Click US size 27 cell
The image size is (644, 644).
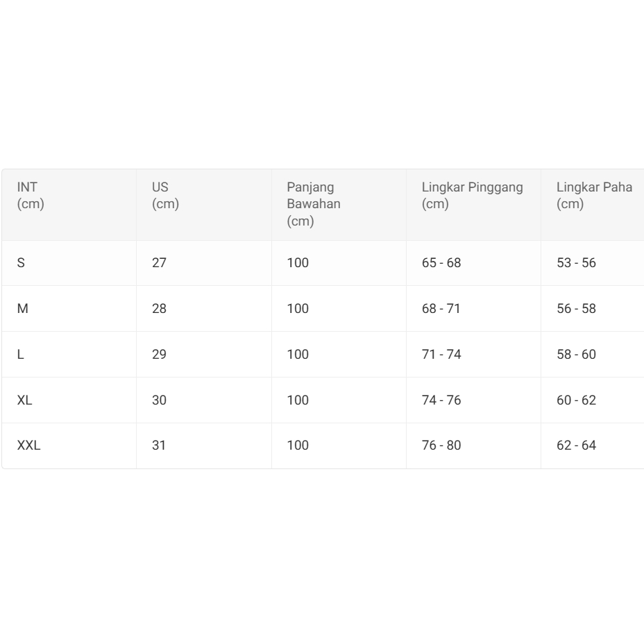click(159, 263)
